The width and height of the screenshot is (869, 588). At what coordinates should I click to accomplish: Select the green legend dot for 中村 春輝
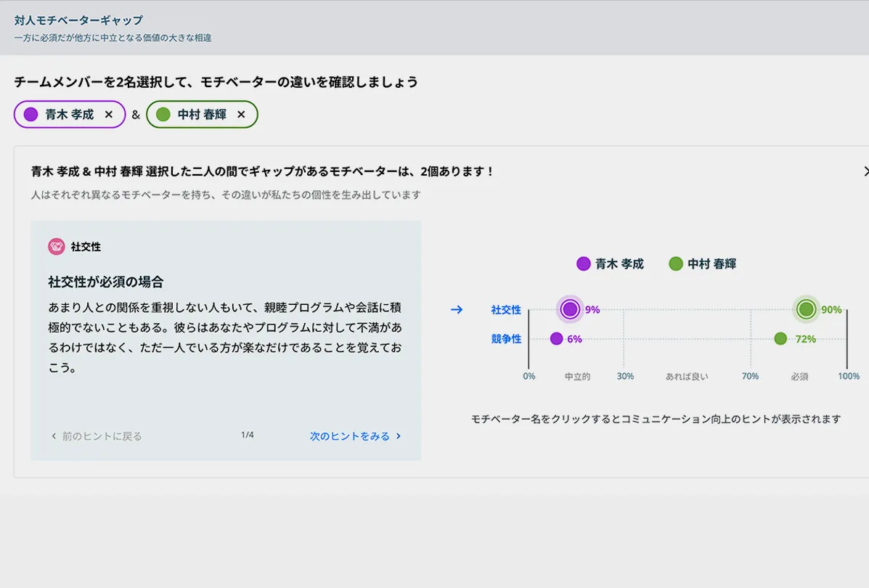pyautogui.click(x=677, y=264)
